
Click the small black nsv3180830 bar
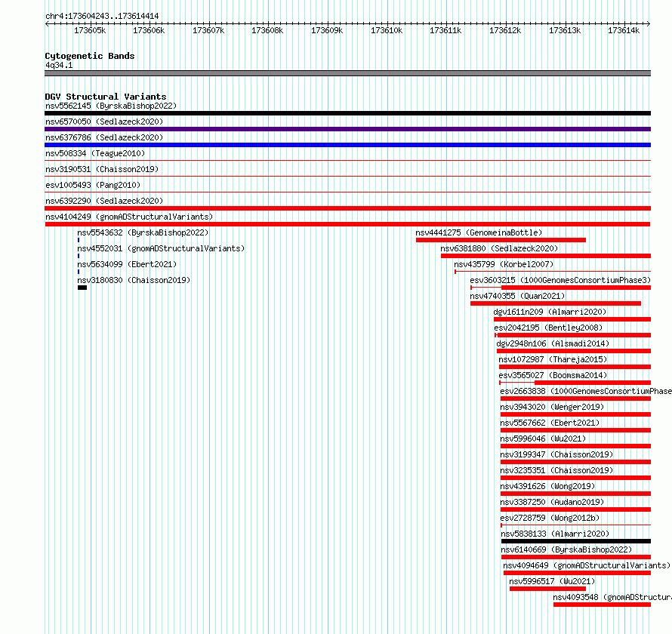82,288
